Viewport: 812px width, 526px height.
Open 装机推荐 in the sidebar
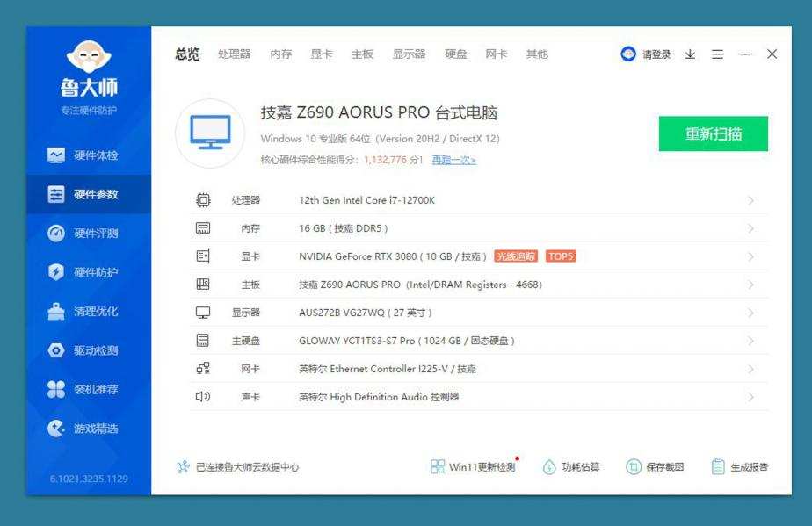[86, 389]
